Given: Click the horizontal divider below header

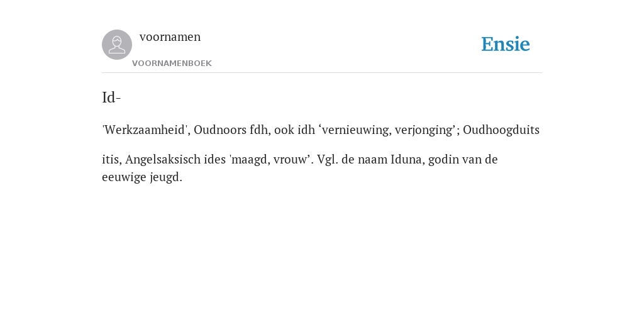Looking at the screenshot, I should click(322, 73).
